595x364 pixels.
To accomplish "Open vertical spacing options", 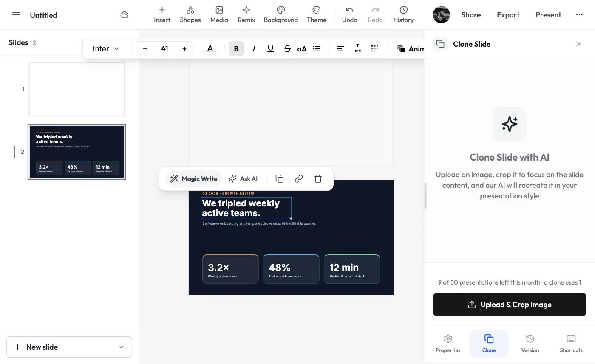I will 358,49.
